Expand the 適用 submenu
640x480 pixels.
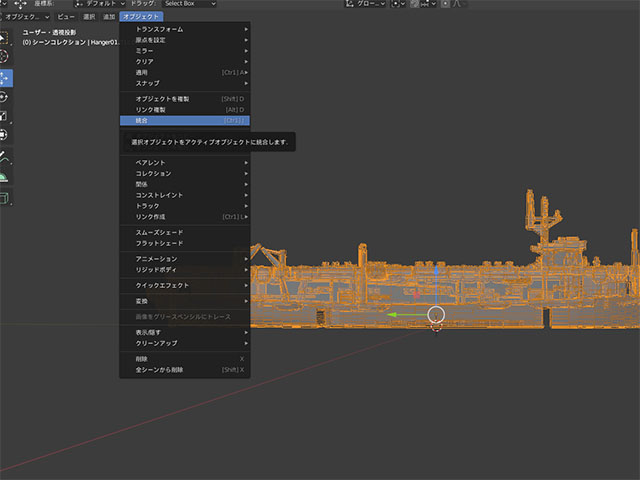184,73
